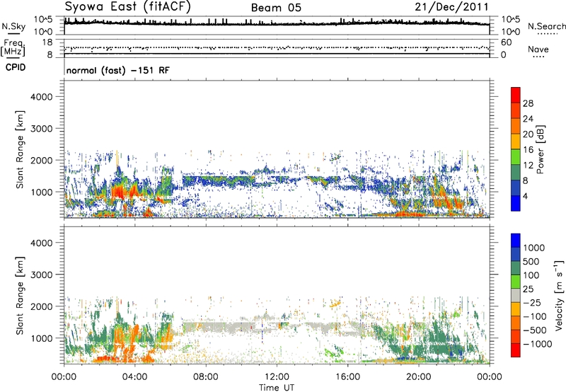Image resolution: width=566 pixels, height=392 pixels.
Task: Click the Power colorbar value 24
Action: point(528,119)
